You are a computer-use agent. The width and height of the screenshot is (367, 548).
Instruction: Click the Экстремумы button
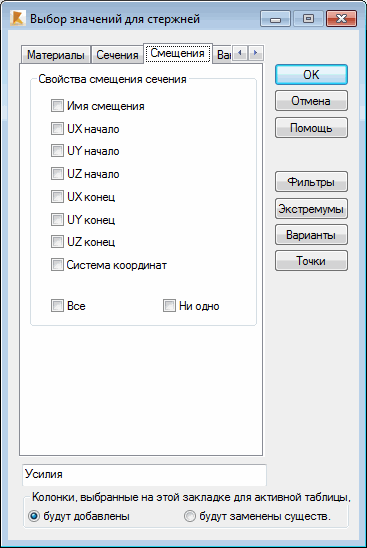coord(311,209)
